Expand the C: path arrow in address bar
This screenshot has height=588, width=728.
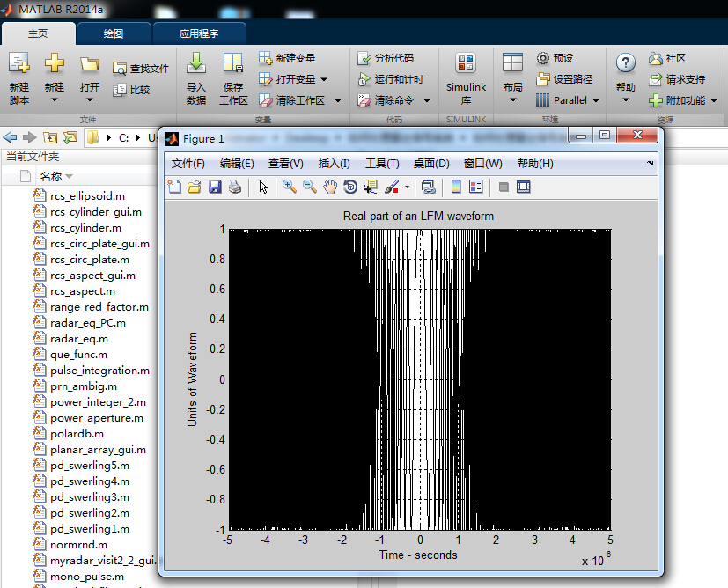click(138, 138)
